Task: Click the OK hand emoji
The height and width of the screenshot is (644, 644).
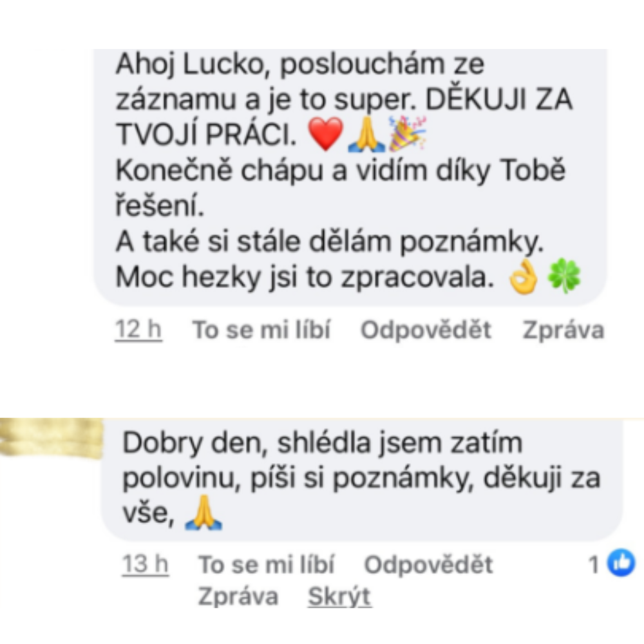Action: 523,276
